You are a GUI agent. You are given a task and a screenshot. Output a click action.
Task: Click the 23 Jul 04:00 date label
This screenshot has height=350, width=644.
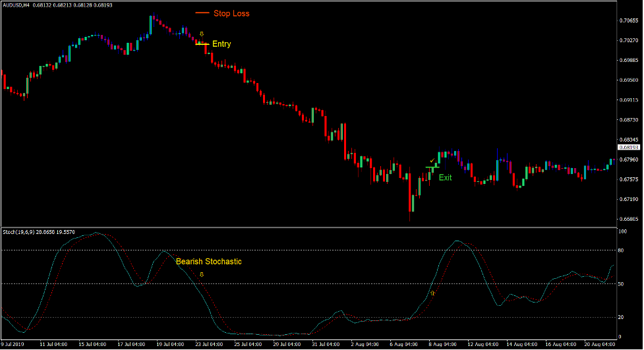tap(208, 344)
